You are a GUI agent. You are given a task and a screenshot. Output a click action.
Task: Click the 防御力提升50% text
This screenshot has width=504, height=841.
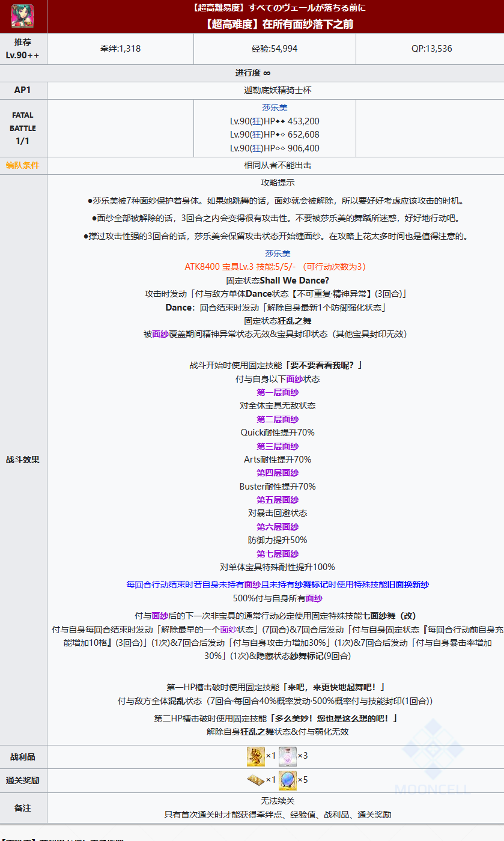coord(278,540)
